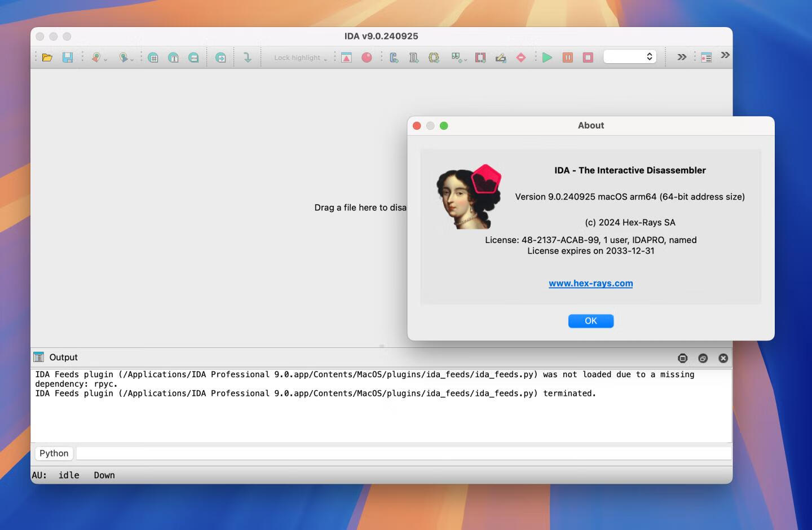Click OK in the About dialog
The height and width of the screenshot is (530, 812).
(x=591, y=321)
